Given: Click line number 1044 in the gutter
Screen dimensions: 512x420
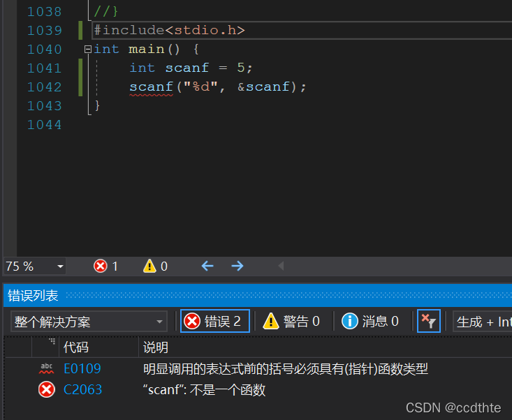Looking at the screenshot, I should tap(44, 125).
